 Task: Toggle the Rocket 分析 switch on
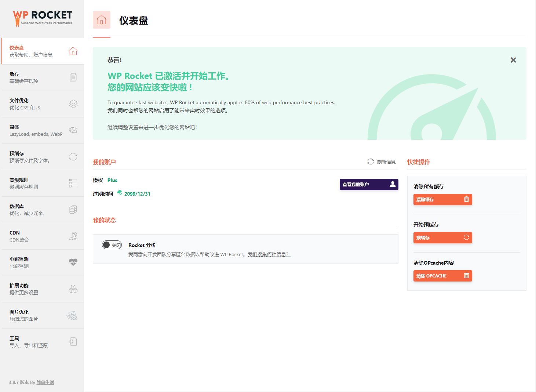[x=112, y=245]
